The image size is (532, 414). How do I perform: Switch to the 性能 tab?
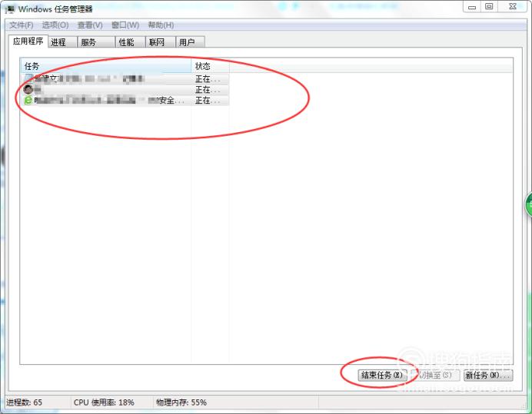coord(130,42)
